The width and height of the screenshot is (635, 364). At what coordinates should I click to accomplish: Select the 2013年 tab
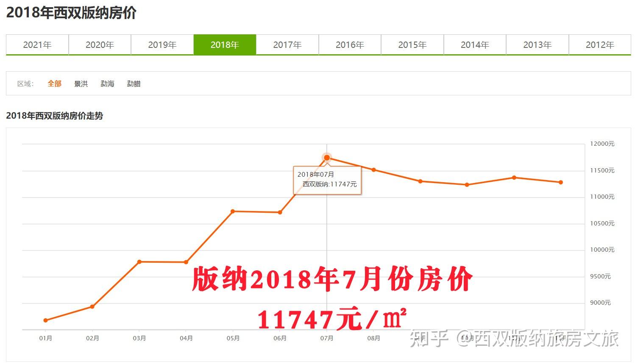pos(537,44)
